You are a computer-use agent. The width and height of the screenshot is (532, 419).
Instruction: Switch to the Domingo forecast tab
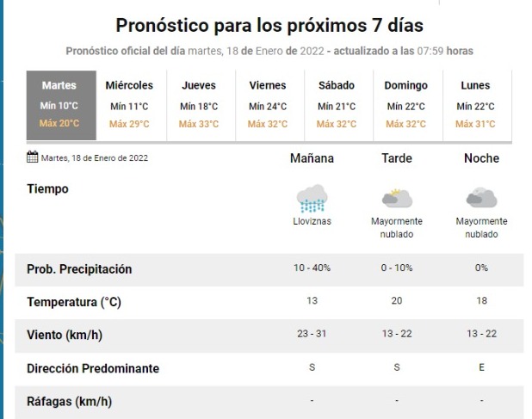click(406, 105)
